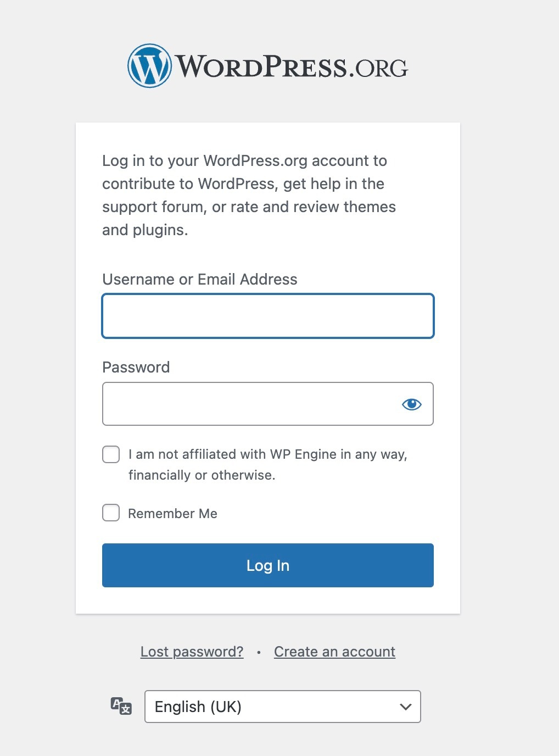Open the Lost password? link
This screenshot has height=756, width=559.
[x=192, y=652]
